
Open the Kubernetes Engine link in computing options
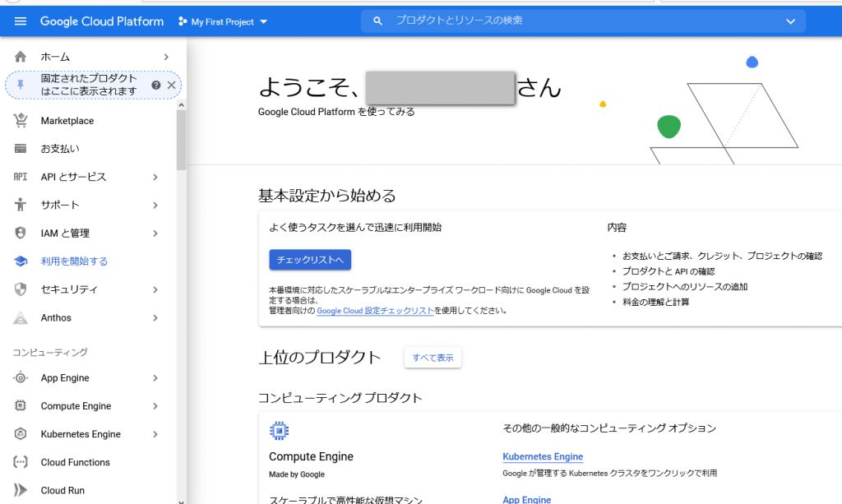[x=543, y=457]
